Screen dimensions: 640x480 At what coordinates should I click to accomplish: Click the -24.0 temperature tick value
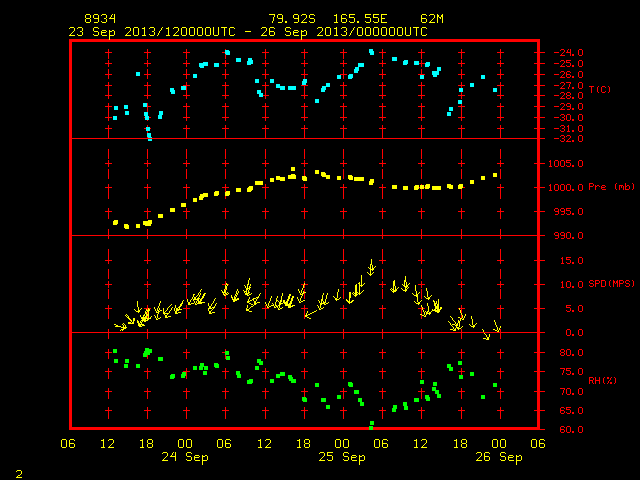[568, 53]
